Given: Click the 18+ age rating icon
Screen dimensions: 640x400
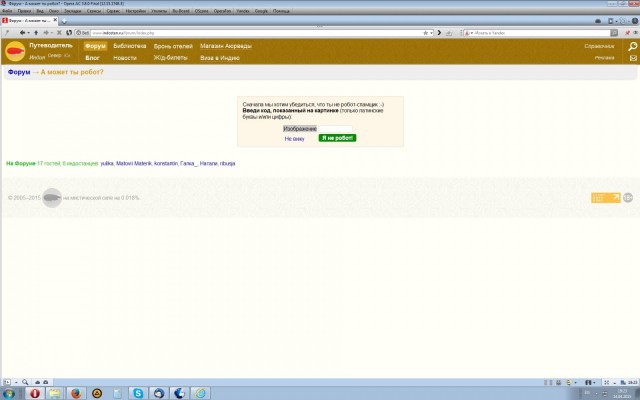Looking at the screenshot, I should coord(628,198).
